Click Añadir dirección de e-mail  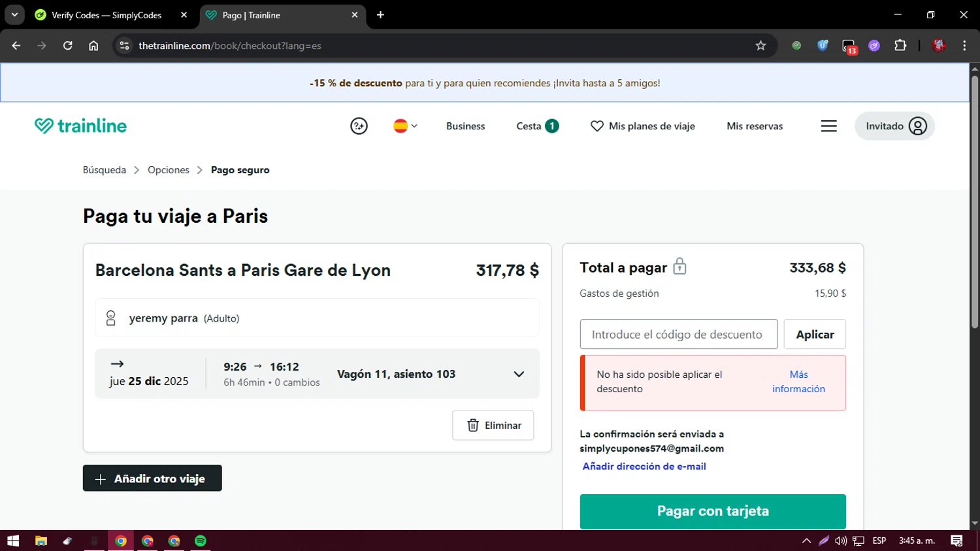click(x=644, y=467)
